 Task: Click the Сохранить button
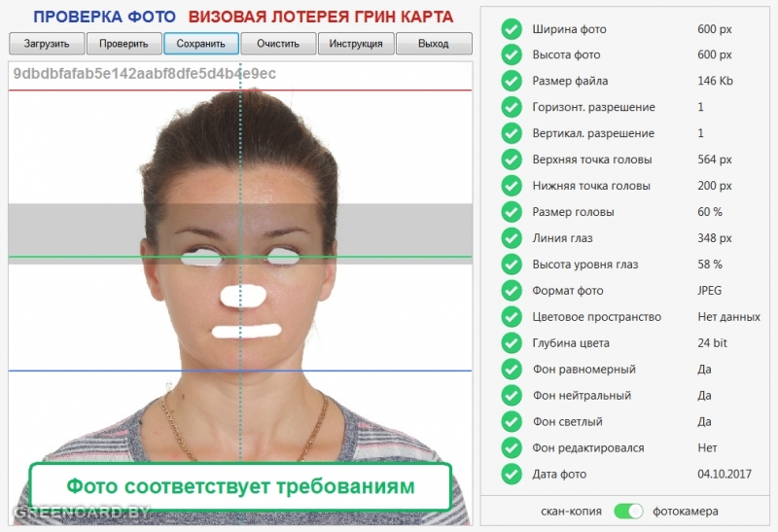pyautogui.click(x=201, y=44)
